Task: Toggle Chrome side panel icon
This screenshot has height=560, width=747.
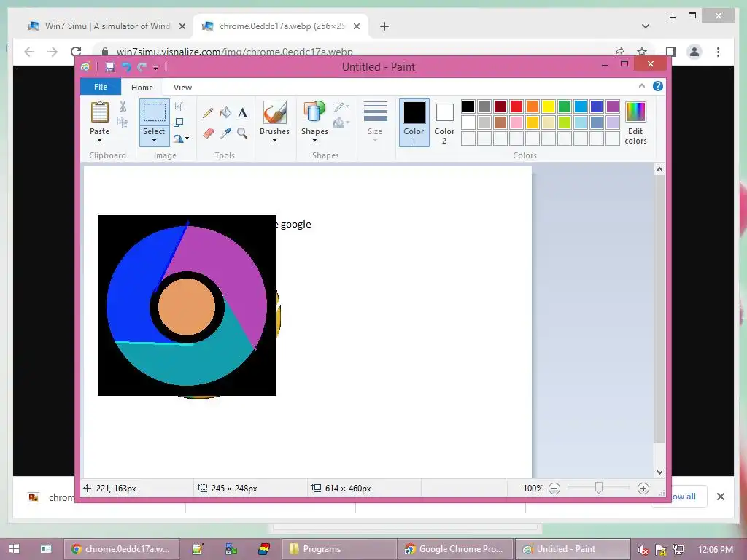Action: (671, 52)
